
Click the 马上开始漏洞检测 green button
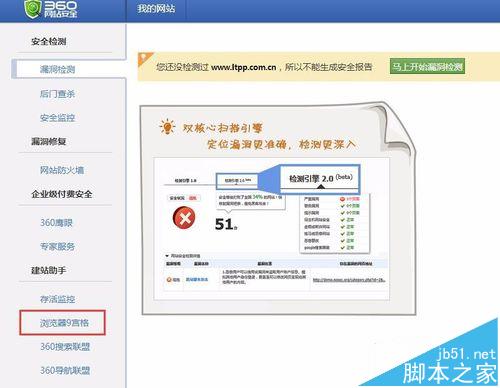(x=427, y=66)
